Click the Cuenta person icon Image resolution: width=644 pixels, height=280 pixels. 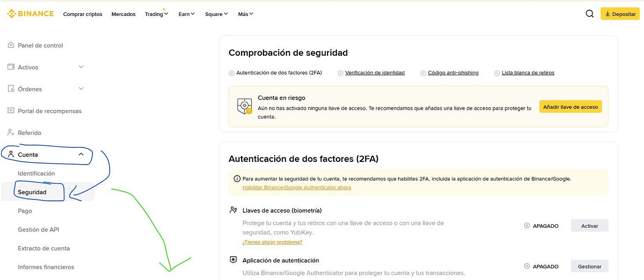(x=11, y=154)
